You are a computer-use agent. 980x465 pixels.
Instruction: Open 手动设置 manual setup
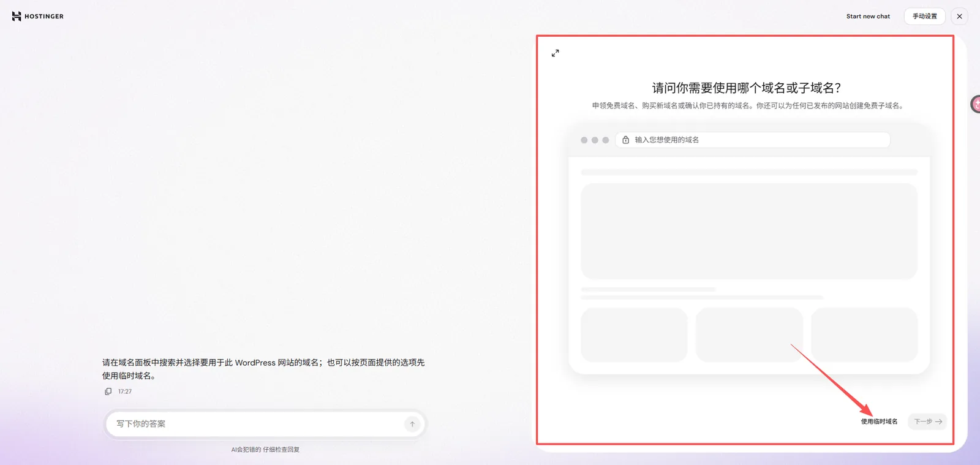pyautogui.click(x=924, y=17)
